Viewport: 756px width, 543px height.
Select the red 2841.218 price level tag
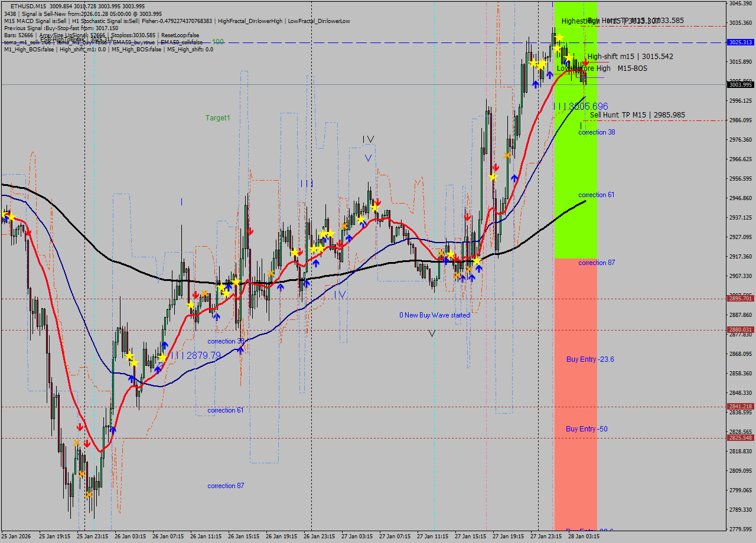739,407
